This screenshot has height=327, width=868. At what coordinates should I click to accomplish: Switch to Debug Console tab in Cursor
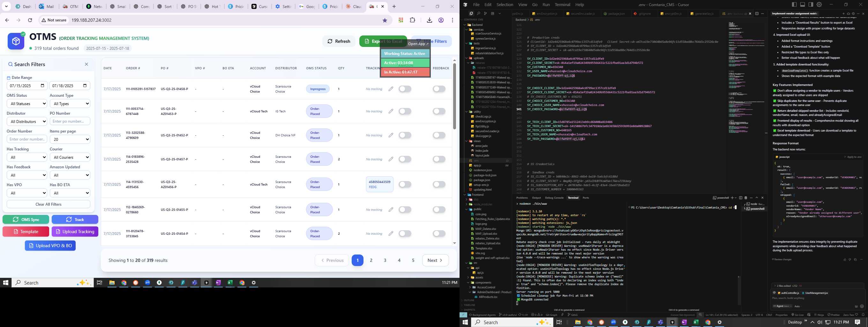554,198
